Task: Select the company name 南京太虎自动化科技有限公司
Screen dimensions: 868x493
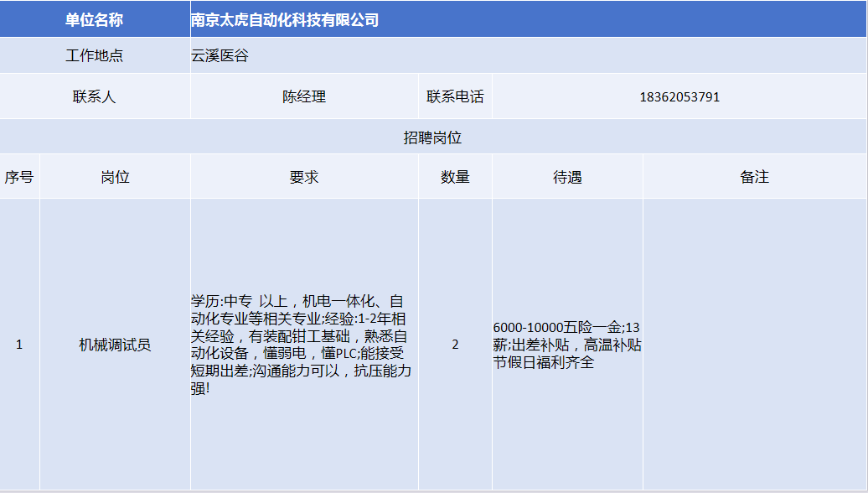Action: coord(285,19)
